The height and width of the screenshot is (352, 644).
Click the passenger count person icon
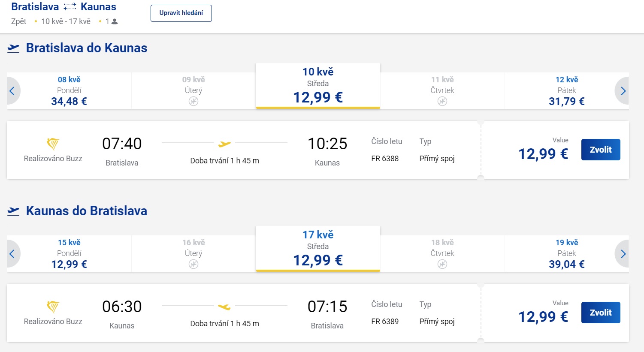tap(115, 21)
